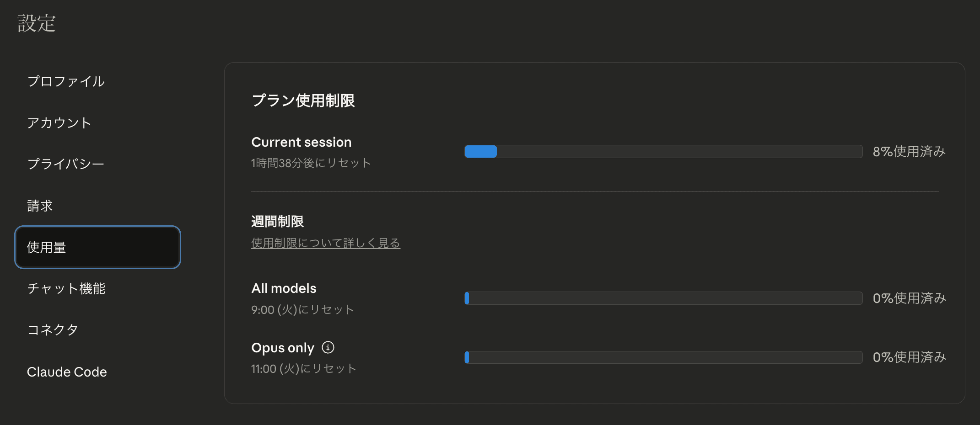
Task: Switch to the チャット機能 settings
Action: 66,288
